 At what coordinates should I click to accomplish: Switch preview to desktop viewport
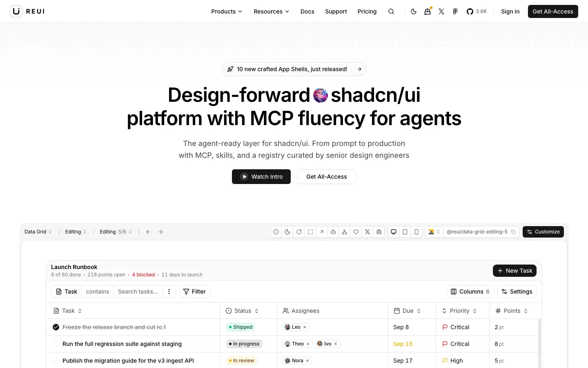394,232
